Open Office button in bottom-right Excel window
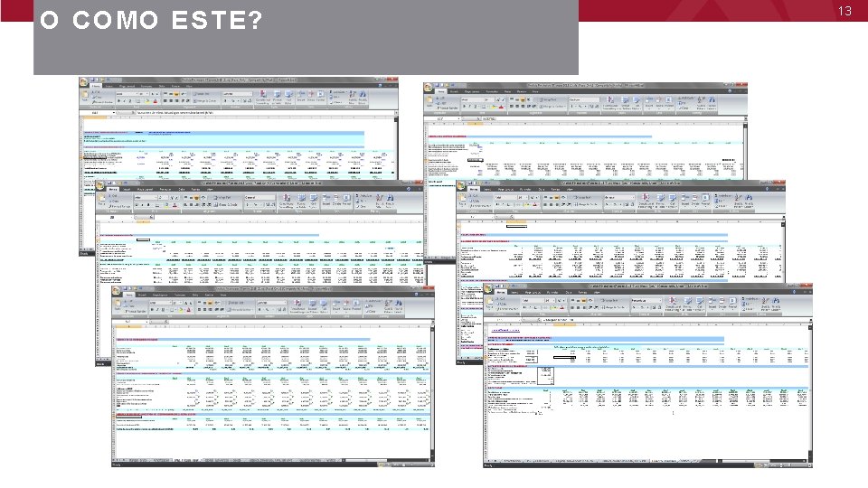 pos(487,287)
